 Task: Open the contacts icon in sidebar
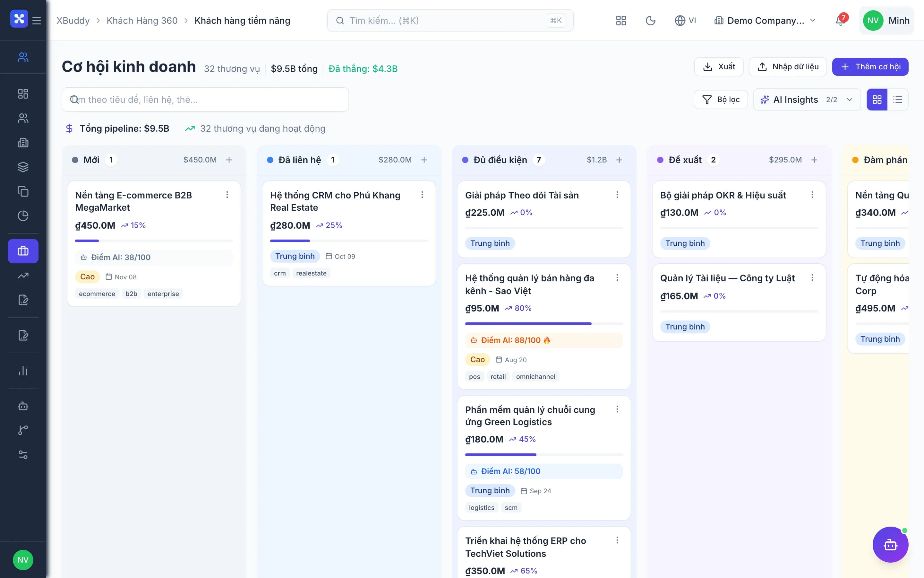pos(23,118)
